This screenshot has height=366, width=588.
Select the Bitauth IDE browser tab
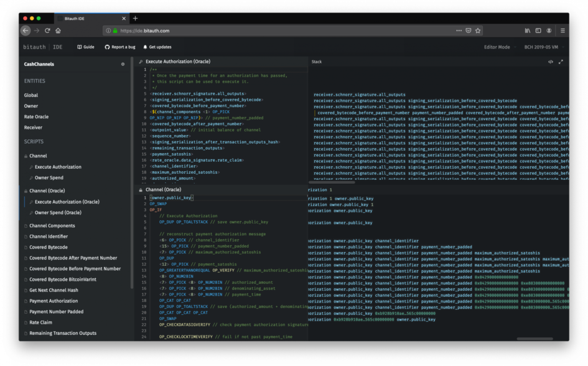92,19
